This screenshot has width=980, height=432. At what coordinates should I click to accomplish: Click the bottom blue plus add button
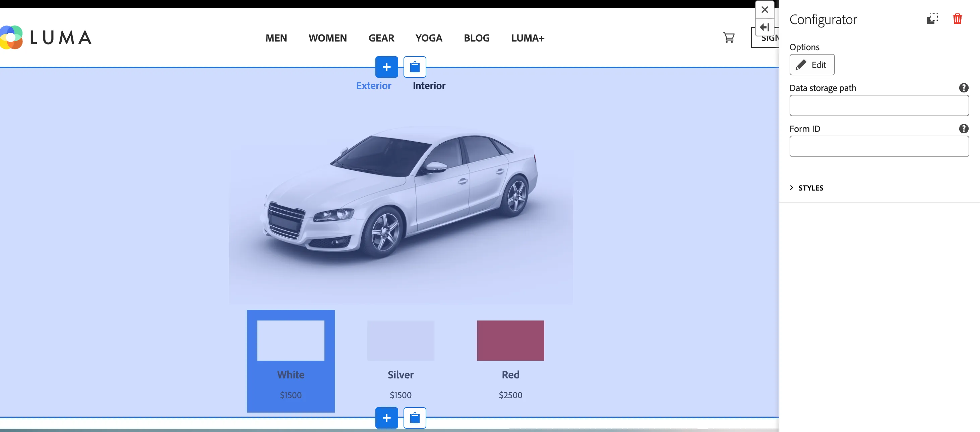coord(386,418)
